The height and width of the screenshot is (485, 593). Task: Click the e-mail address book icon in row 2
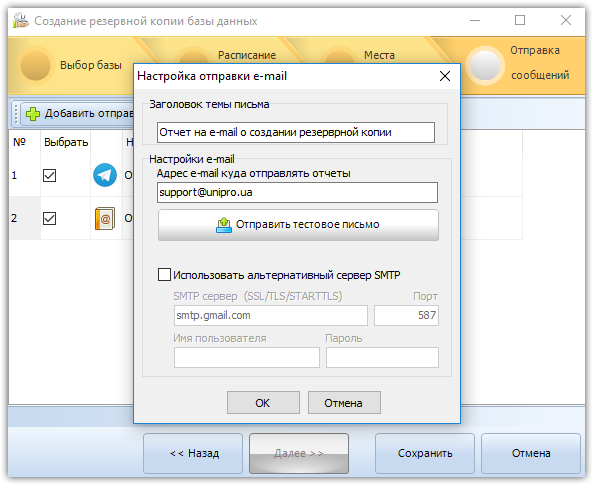105,218
